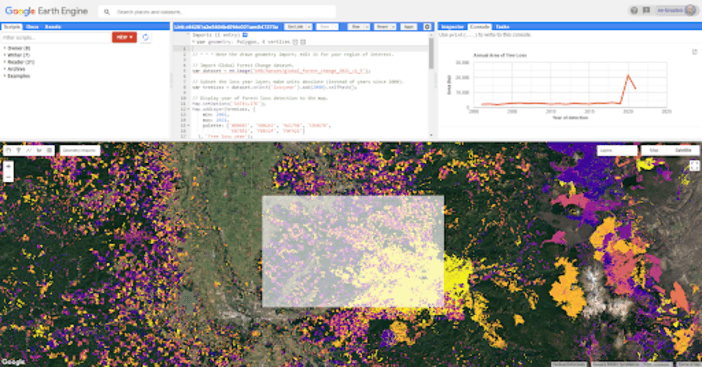Click the Imports (1 entry) line
The width and height of the screenshot is (702, 367).
tap(216, 35)
